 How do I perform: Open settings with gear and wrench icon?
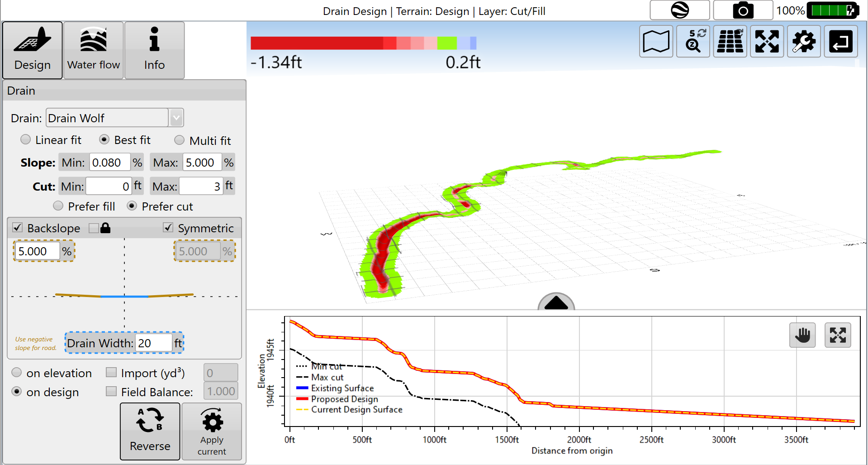804,42
